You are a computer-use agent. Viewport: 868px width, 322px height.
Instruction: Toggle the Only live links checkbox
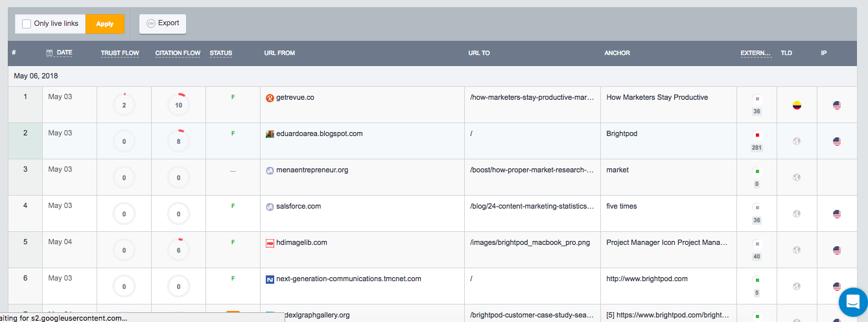(x=27, y=24)
